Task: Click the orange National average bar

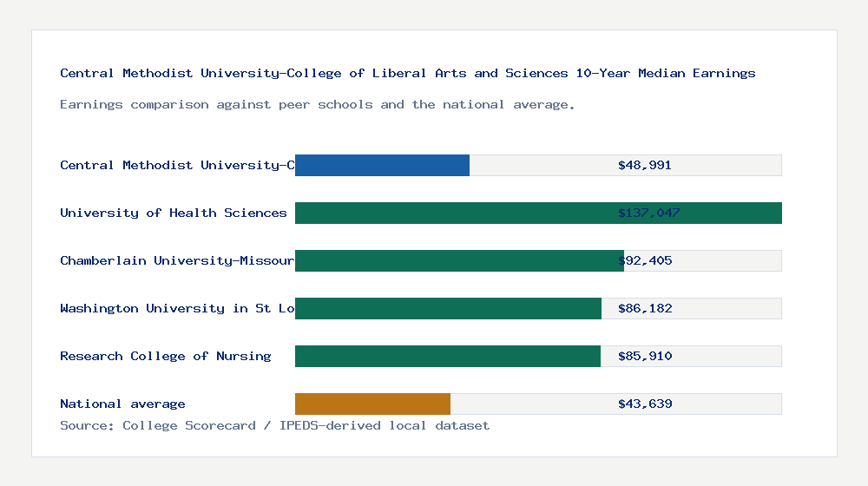Action: coord(372,404)
